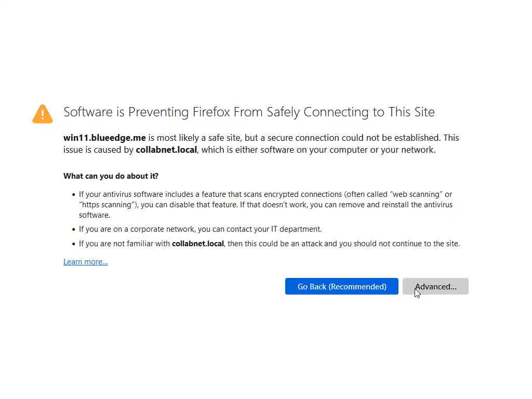Click collabnet.local in the first paragraph
This screenshot has width=532, height=399.
click(166, 150)
